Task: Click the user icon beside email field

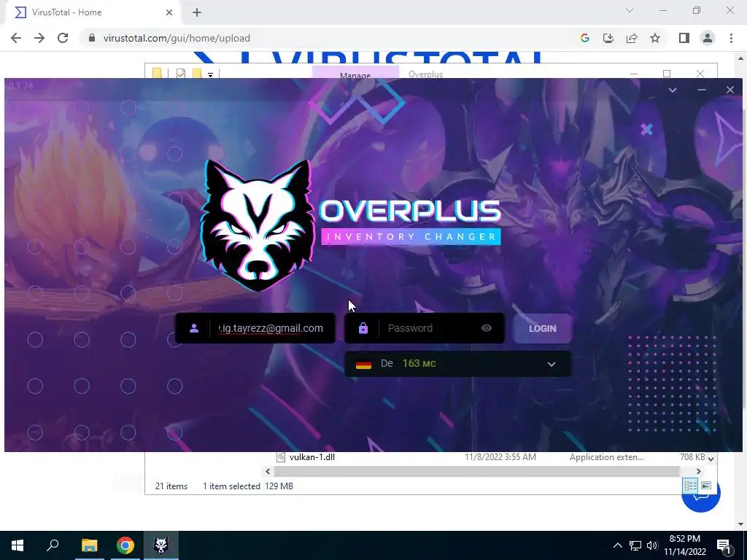Action: pyautogui.click(x=194, y=328)
